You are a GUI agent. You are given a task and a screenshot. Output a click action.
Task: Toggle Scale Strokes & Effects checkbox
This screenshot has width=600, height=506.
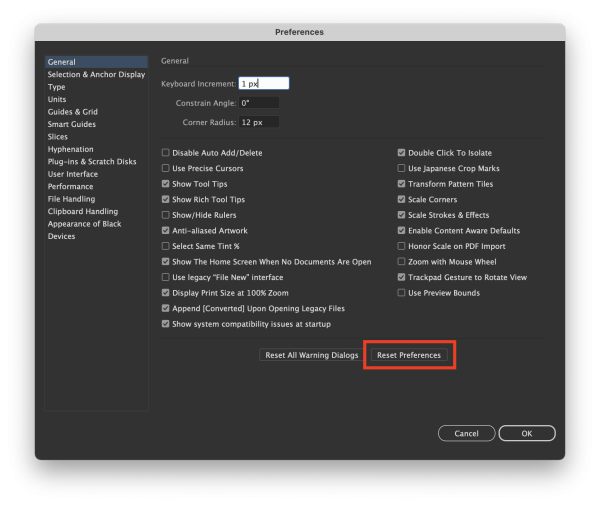402,215
